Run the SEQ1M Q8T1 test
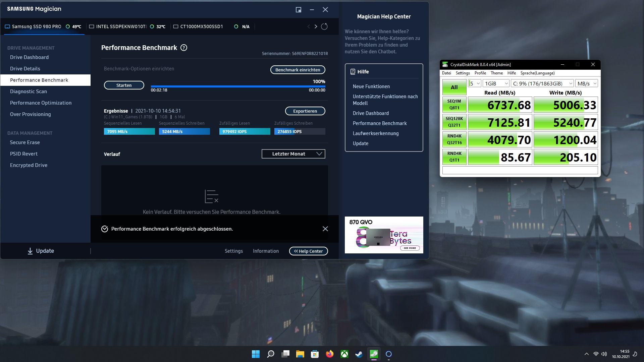This screenshot has width=644, height=362. tap(454, 105)
